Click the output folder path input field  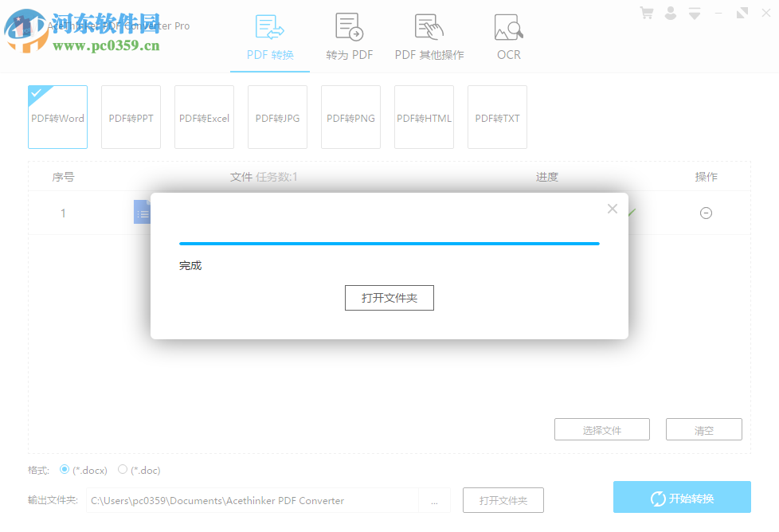(255, 500)
